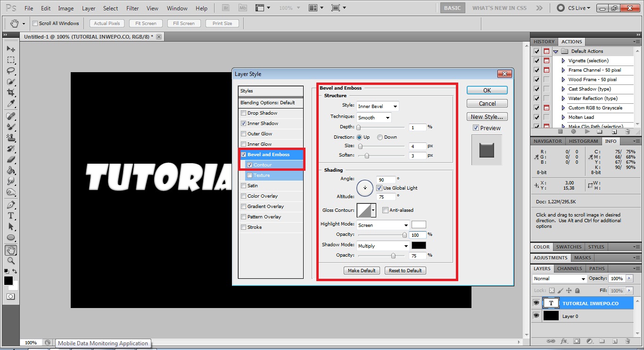Open the bevel Style dropdown

(378, 107)
